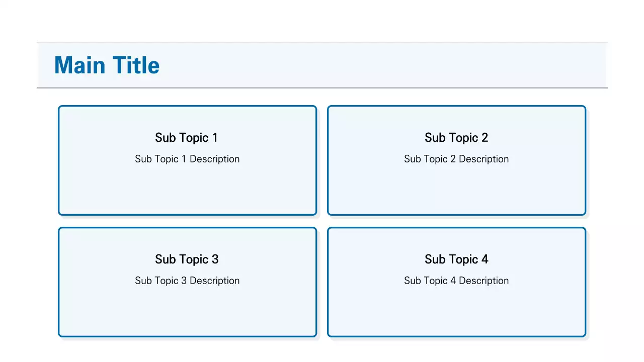
Task: Select the Sub Topic 4 heading
Action: click(456, 259)
